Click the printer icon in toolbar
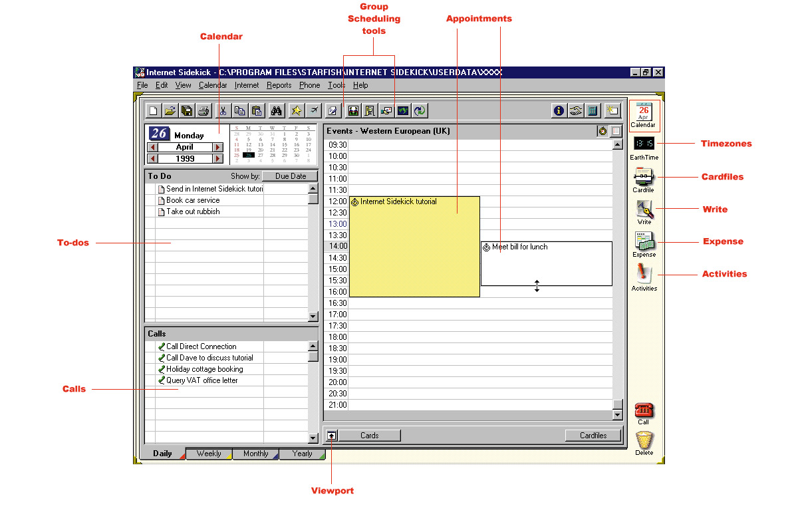The width and height of the screenshot is (798, 532). tap(203, 111)
